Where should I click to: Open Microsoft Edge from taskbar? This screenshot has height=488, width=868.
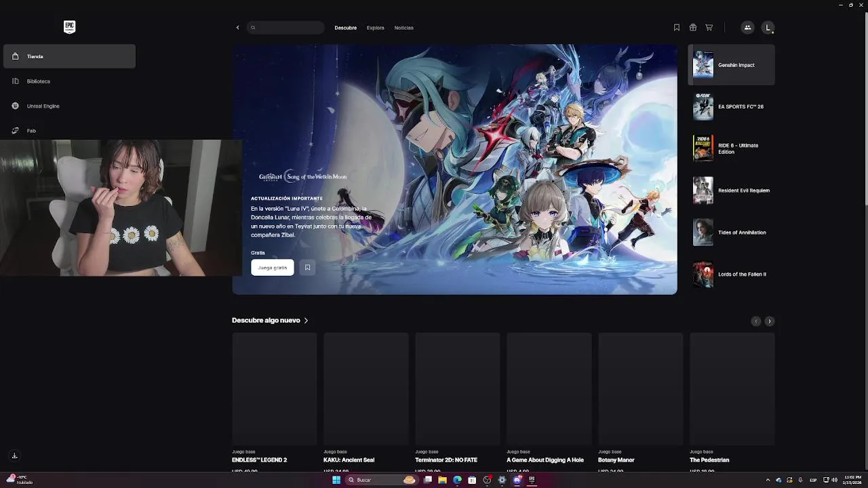coord(457,480)
